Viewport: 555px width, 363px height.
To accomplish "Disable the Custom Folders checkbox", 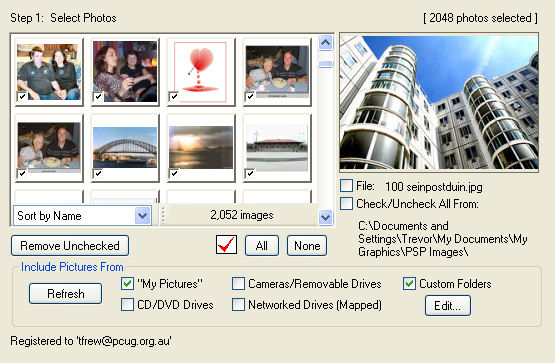I will tap(409, 283).
